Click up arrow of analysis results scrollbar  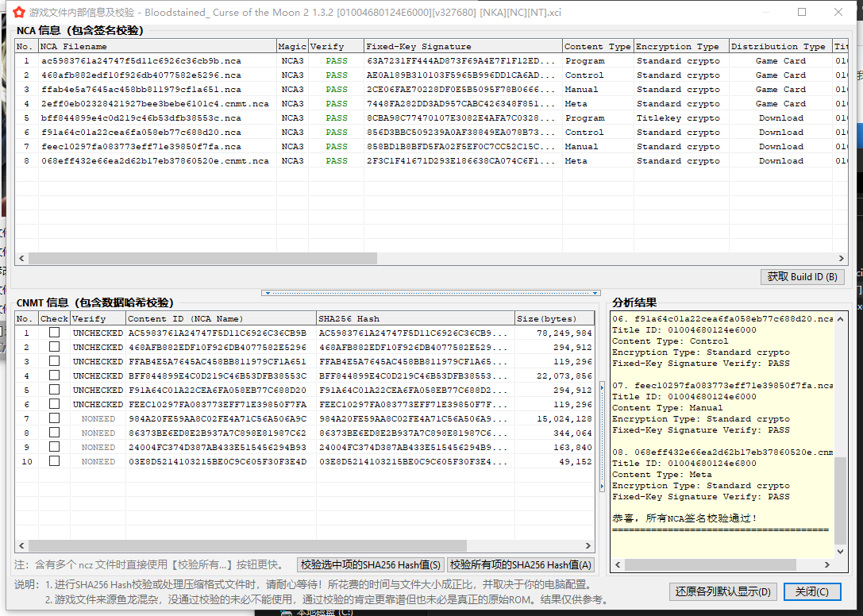[841, 318]
